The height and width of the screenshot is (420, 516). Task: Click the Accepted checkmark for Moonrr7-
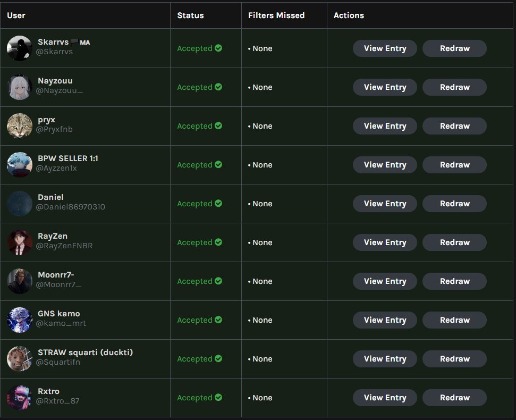tap(218, 281)
